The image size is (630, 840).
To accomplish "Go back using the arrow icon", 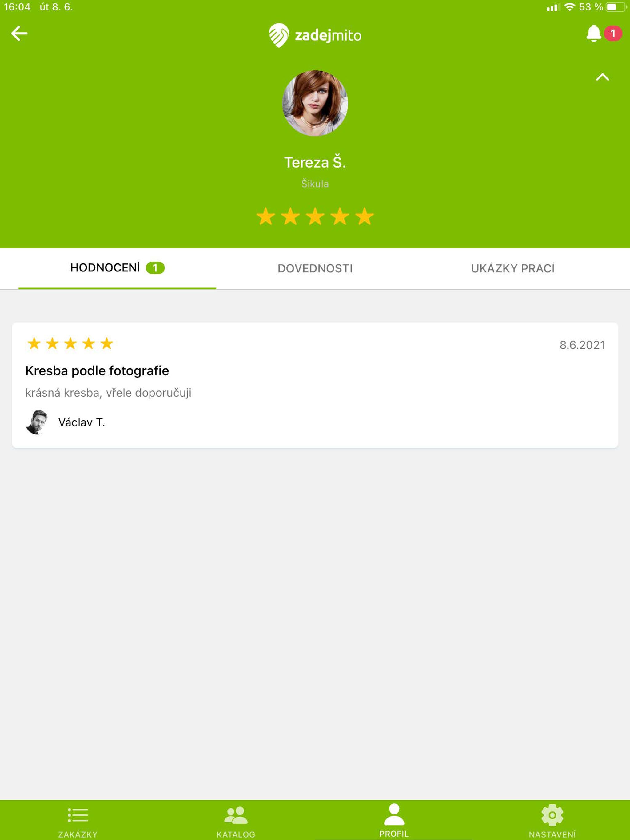I will [x=19, y=34].
